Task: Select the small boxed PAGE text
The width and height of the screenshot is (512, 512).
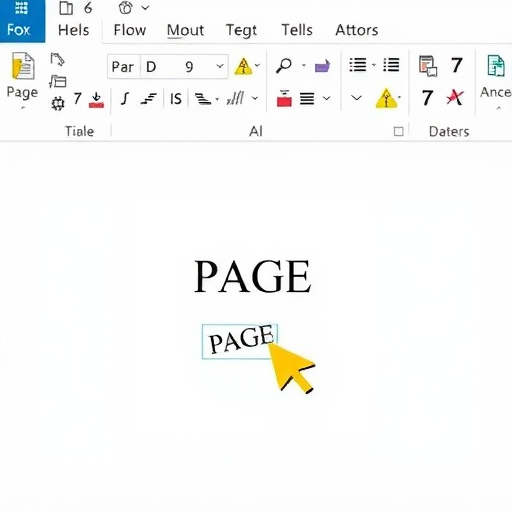Action: (x=240, y=342)
